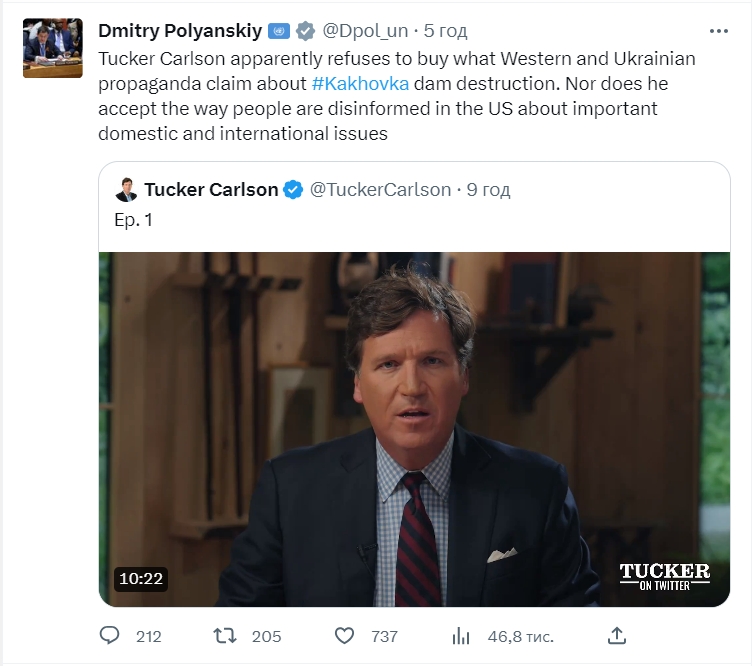The image size is (756, 666).
Task: Click Dmitry Polyanskiy's gray verified badge
Action: coord(305,31)
